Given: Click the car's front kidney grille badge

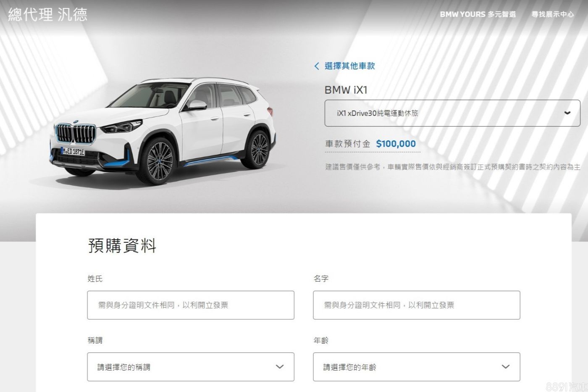Looking at the screenshot, I should (76, 122).
